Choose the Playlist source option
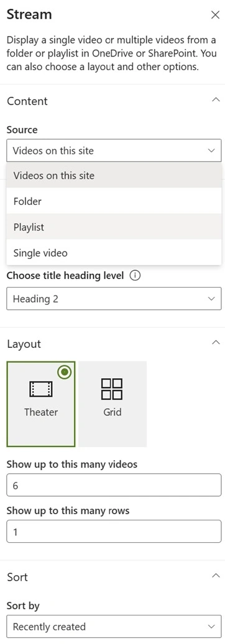 (x=114, y=227)
